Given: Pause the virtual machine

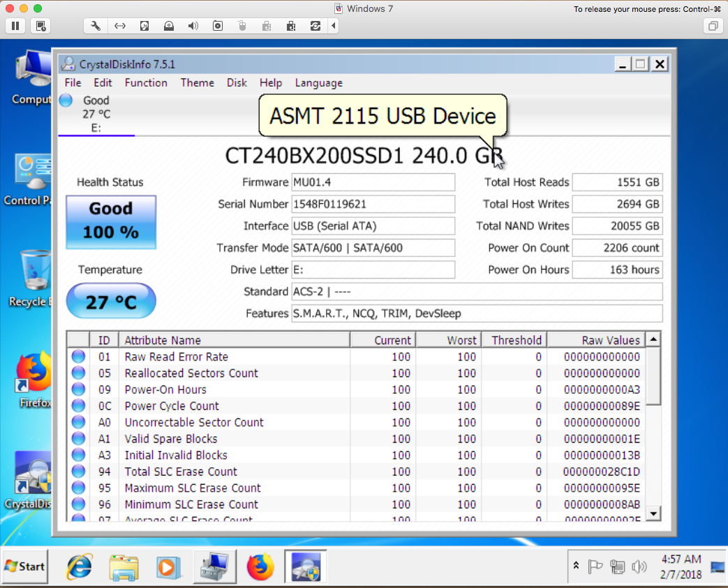Looking at the screenshot, I should [15, 26].
